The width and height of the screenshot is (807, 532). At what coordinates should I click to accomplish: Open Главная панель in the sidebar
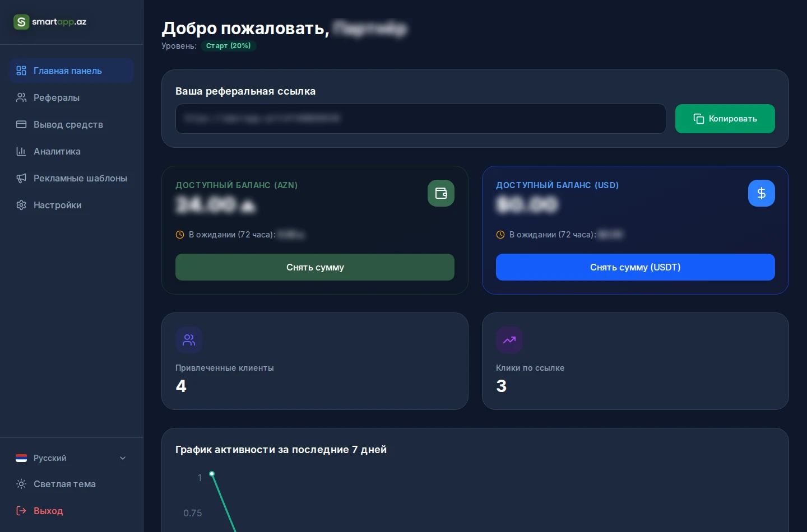point(72,71)
